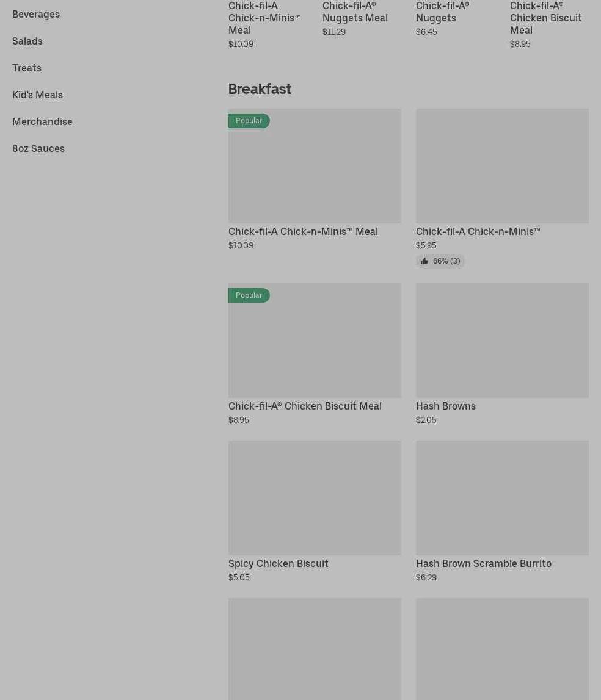Viewport: 601px width, 700px height.
Task: Click the thumbs-up rating icon under Chick-n-Minis
Action: (x=424, y=261)
